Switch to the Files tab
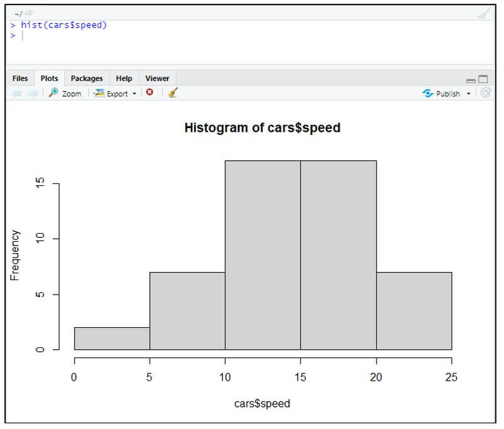This screenshot has height=429, width=504. tap(19, 78)
